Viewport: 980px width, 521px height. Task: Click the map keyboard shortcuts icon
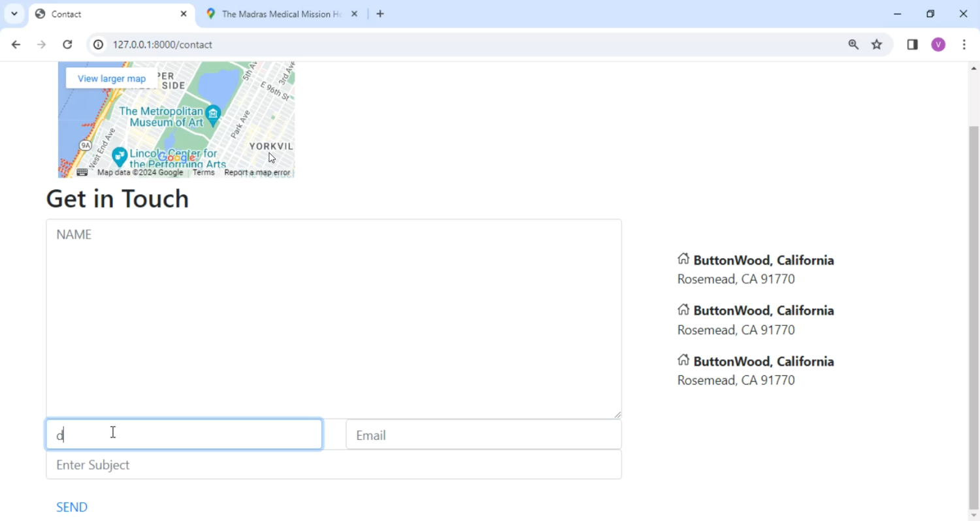coord(82,172)
